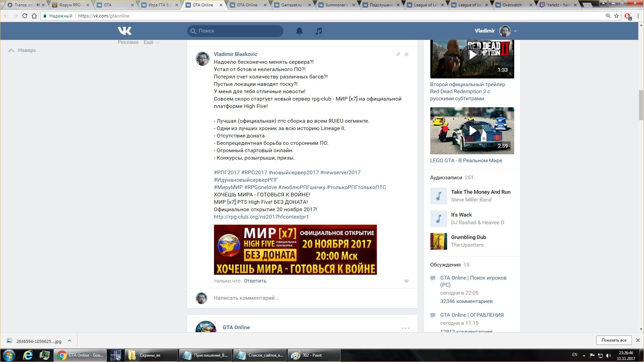The height and width of the screenshot is (362, 644).
Task: Go to Chrome home page icon
Action: click(x=34, y=16)
